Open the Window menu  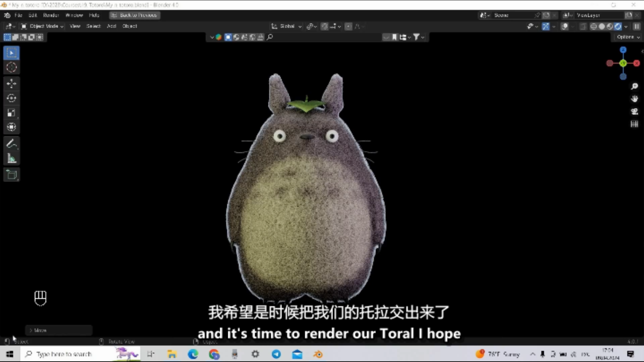click(74, 15)
